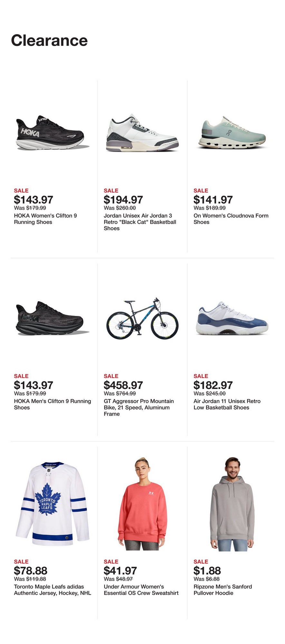Open On Women's Cloudnova Form Shoes link
Image resolution: width=285 pixels, height=644 pixels.
pyautogui.click(x=231, y=219)
